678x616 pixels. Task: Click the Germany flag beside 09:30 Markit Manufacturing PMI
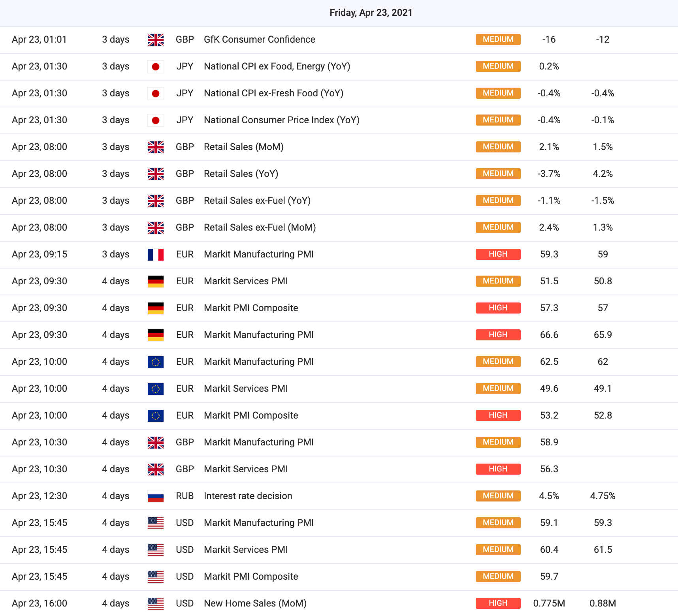coord(156,335)
